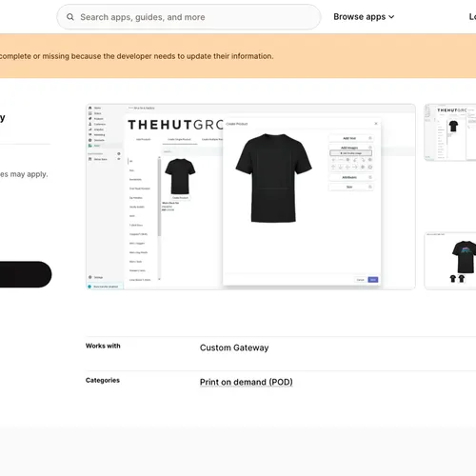Image resolution: width=476 pixels, height=476 pixels.
Task: Expand the Size panel in the dialog
Action: pos(350,187)
